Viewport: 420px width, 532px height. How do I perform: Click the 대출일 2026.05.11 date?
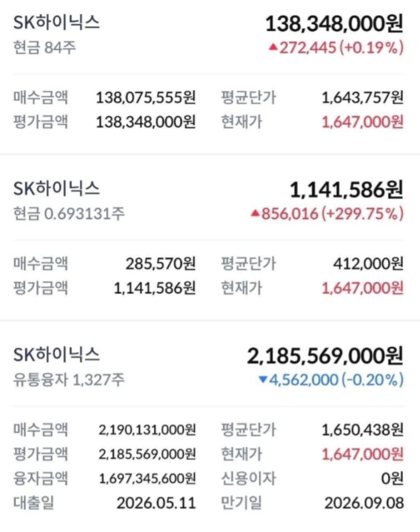[156, 503]
